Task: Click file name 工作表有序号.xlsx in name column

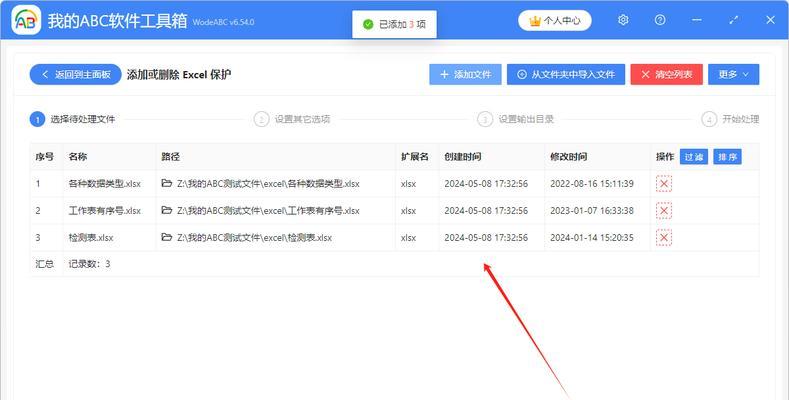Action: point(105,211)
